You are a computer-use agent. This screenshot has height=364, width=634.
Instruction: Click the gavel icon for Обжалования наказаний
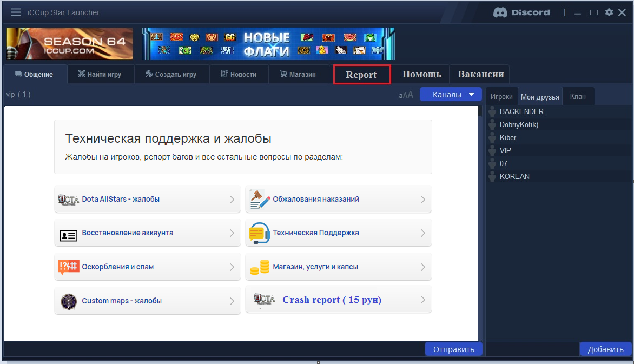(x=260, y=199)
